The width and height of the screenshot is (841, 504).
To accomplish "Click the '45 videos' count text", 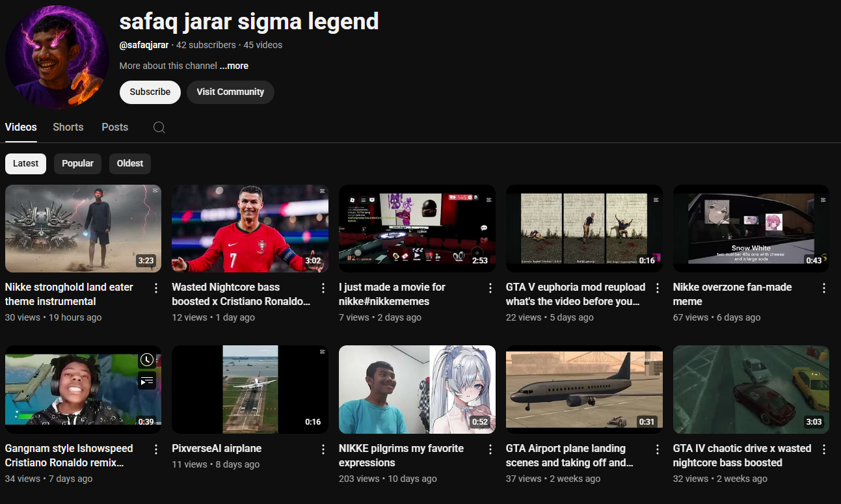I will (x=263, y=45).
